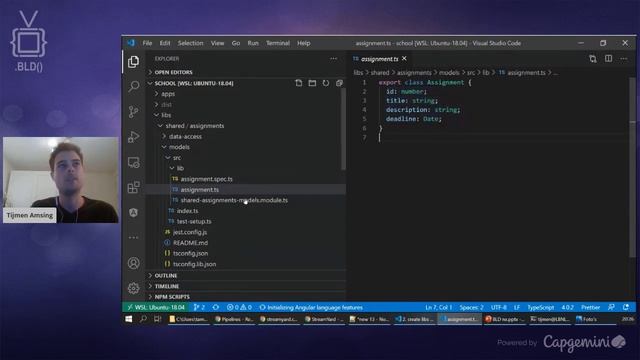Open notifications bell in status bar
Image resolution: width=640 pixels, height=360 pixels.
[x=626, y=307]
